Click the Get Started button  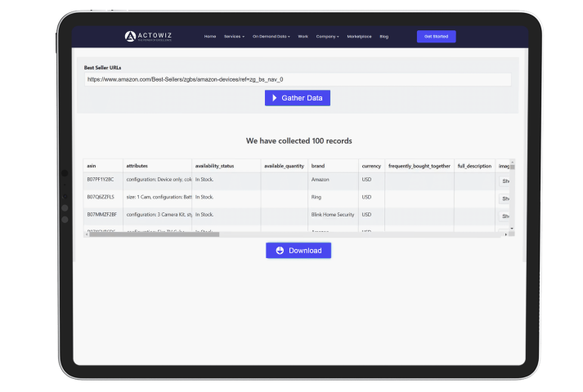(436, 37)
